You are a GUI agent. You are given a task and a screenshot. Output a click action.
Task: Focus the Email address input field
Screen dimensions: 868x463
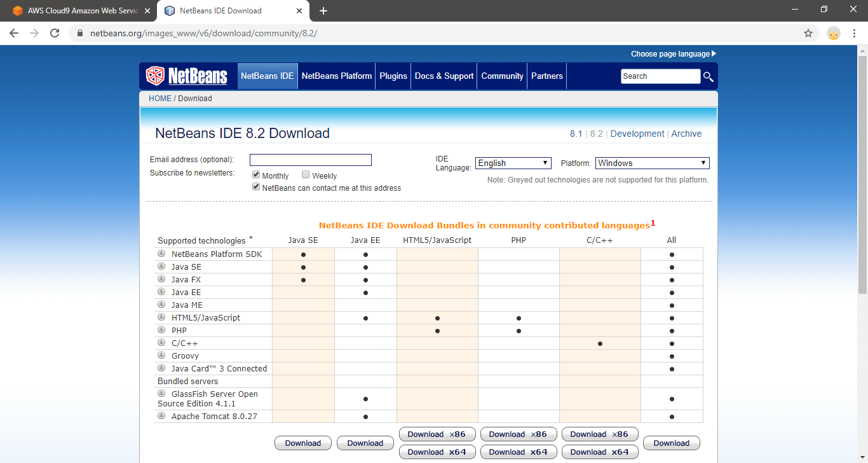(x=311, y=160)
